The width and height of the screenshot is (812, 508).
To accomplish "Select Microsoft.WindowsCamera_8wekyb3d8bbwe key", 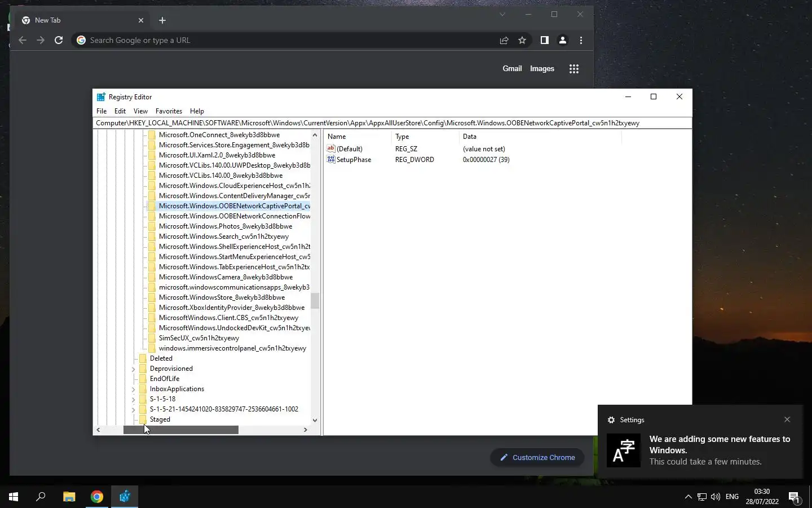I will (226, 277).
